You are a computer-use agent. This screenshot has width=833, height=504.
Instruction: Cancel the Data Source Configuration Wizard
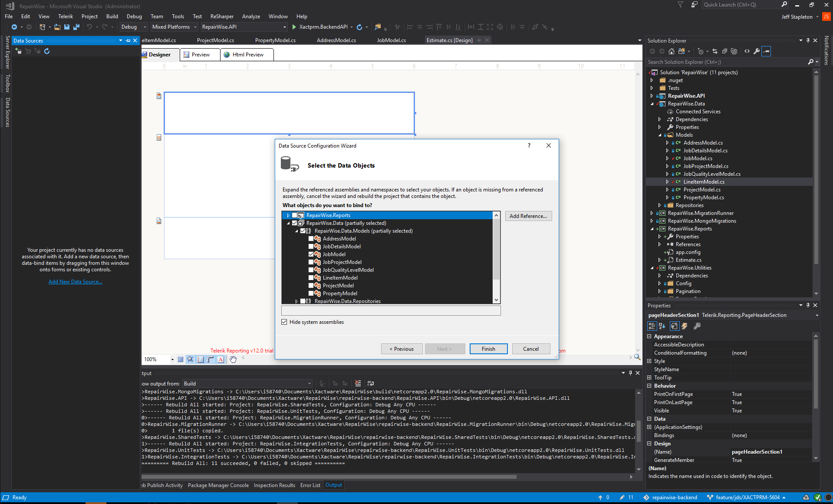click(531, 349)
